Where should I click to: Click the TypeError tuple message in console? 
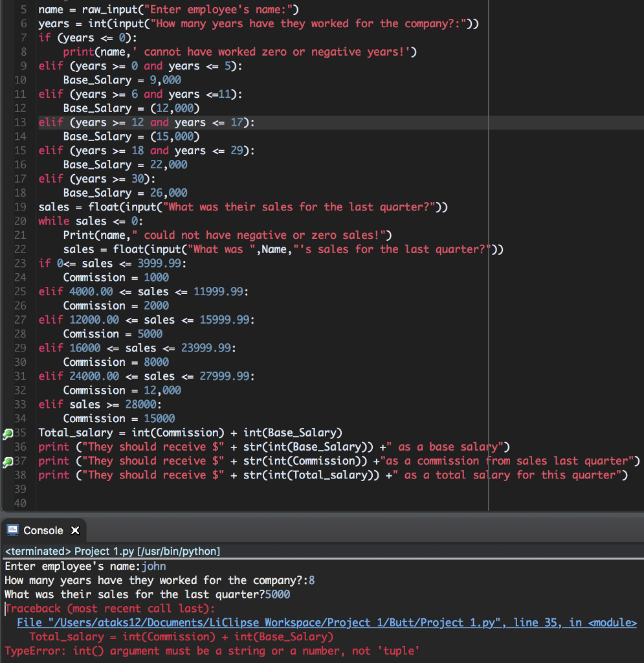(212, 651)
